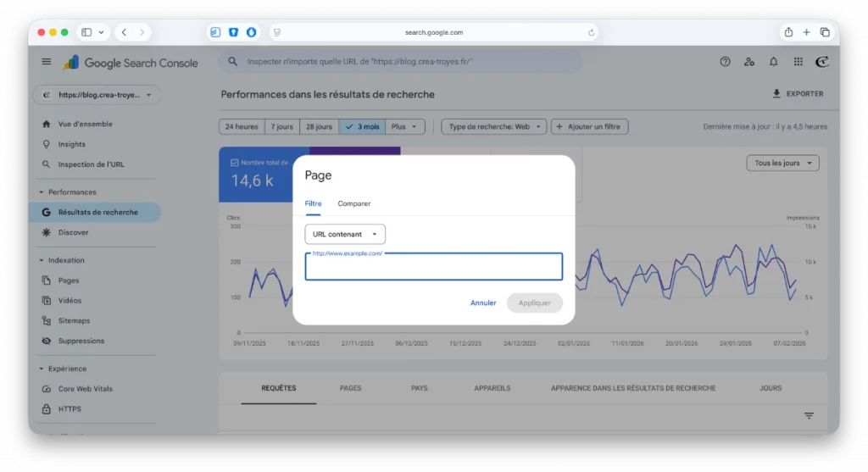Reload the page in Safari
Image resolution: width=868 pixels, height=472 pixels.
pos(591,33)
